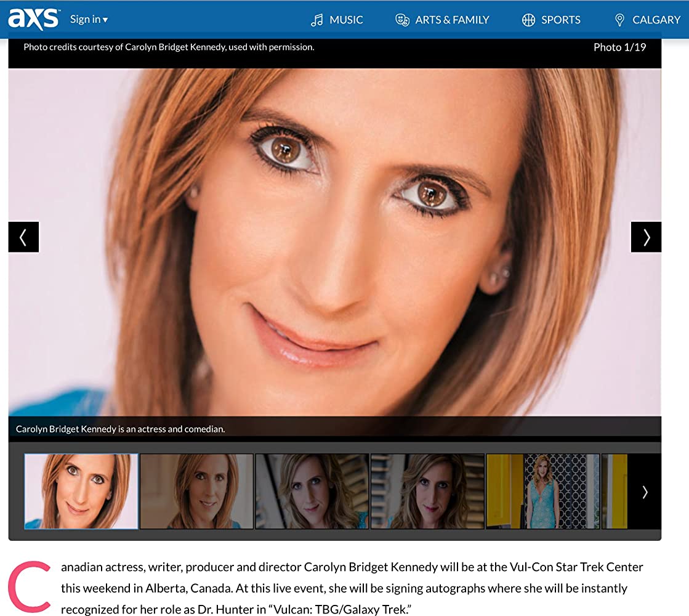Go to the previous photo with left arrow
This screenshot has width=689, height=616.
point(23,237)
